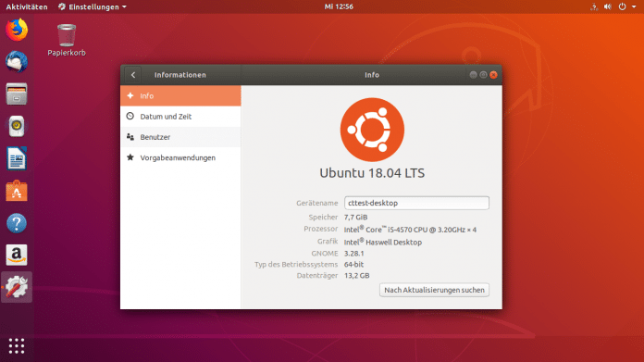Open the Papierkorb trash desktop icon
This screenshot has width=644, height=362.
(x=67, y=40)
